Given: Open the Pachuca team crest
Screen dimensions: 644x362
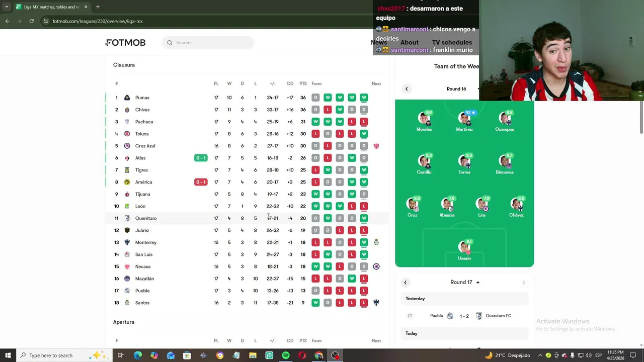Looking at the screenshot, I should (x=127, y=122).
